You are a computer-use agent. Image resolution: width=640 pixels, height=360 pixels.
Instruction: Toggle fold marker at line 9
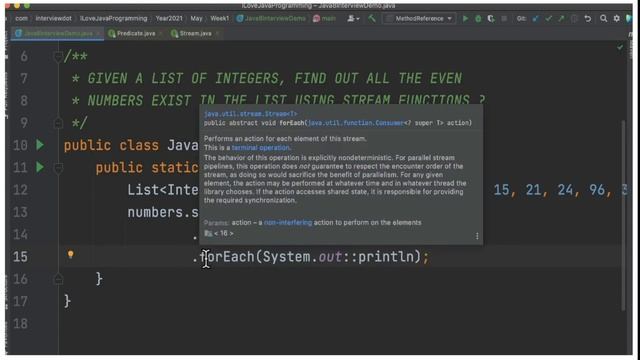click(x=58, y=122)
